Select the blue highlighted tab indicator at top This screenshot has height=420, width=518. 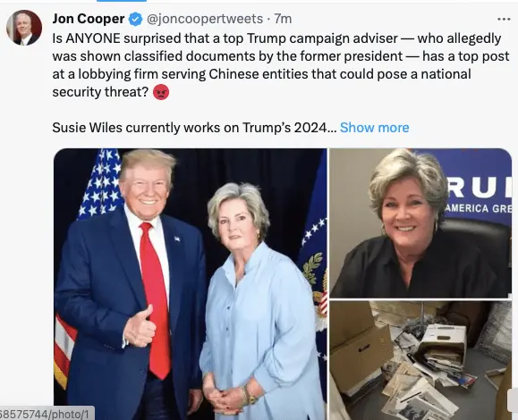[x=122, y=1]
